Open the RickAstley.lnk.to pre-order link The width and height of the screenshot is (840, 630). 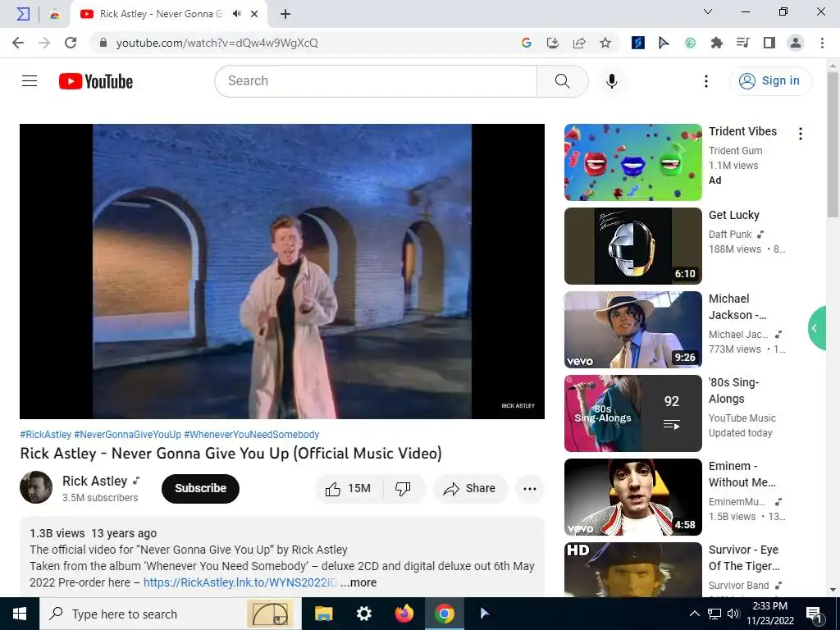pyautogui.click(x=240, y=582)
